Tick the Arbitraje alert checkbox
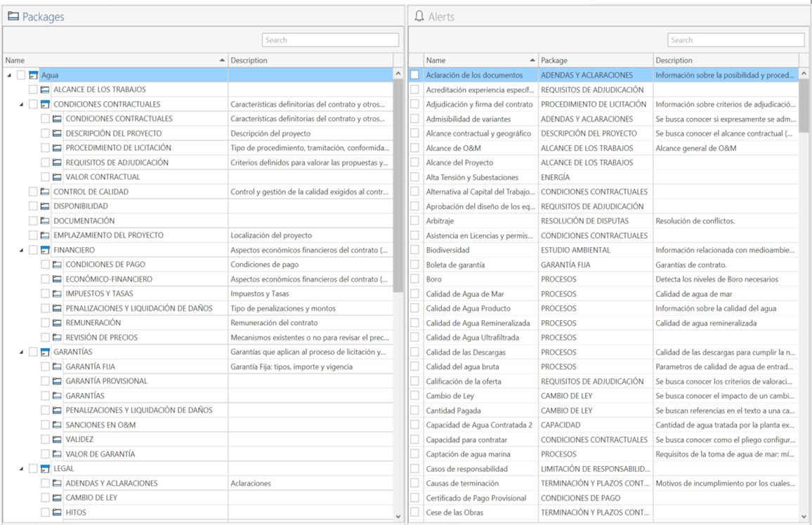Viewport: 812px width, 525px height. [415, 221]
